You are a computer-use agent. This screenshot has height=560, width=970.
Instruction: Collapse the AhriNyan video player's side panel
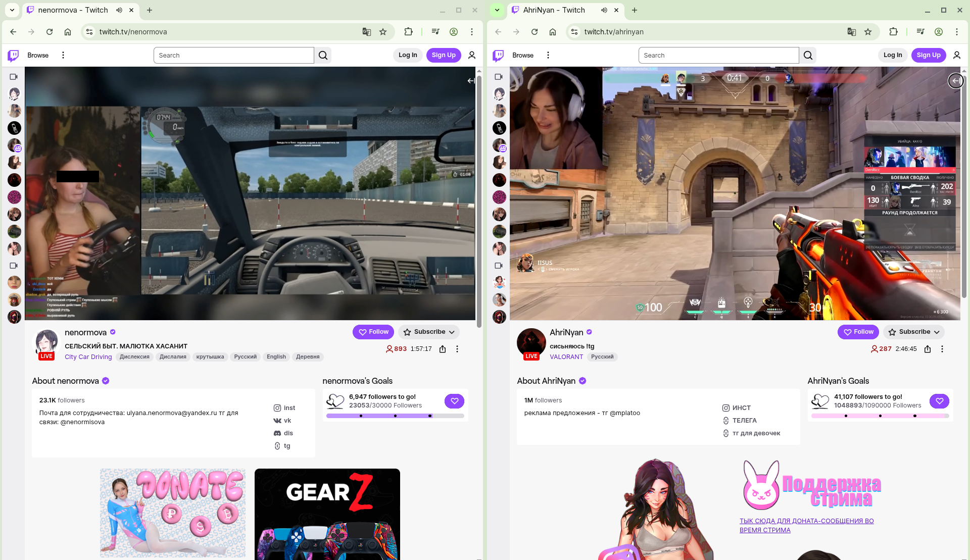click(x=955, y=81)
